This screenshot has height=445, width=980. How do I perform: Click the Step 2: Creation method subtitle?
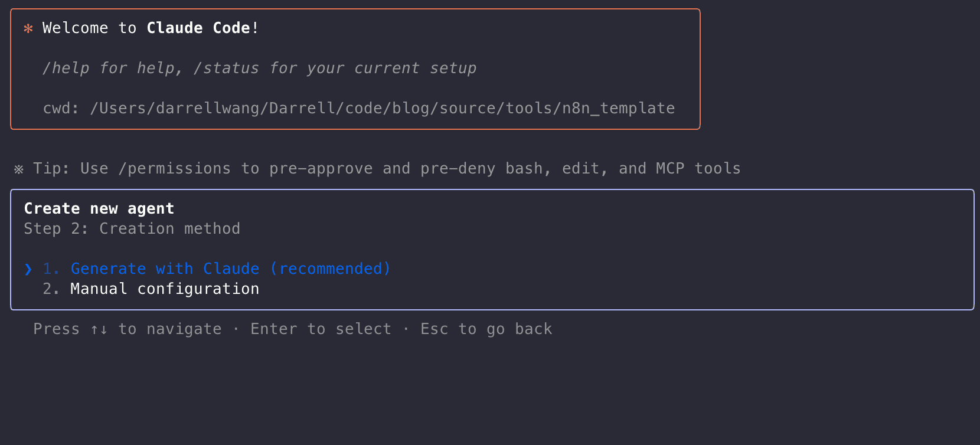tap(132, 229)
